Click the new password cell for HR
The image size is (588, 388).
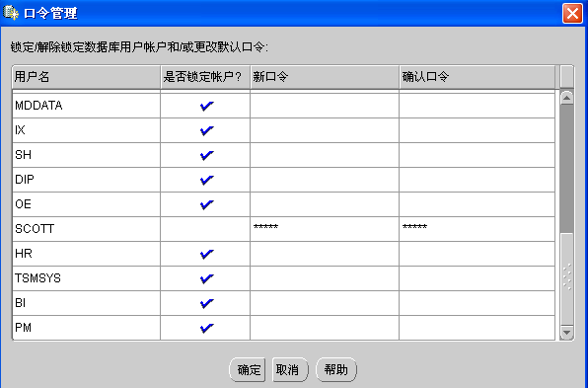click(x=325, y=254)
